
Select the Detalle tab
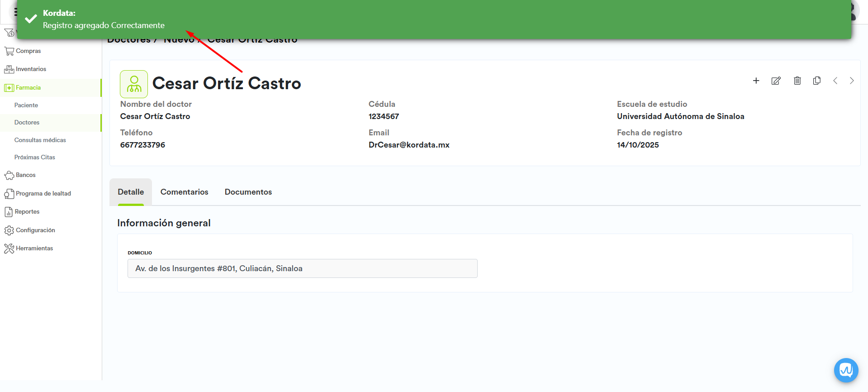click(x=131, y=192)
